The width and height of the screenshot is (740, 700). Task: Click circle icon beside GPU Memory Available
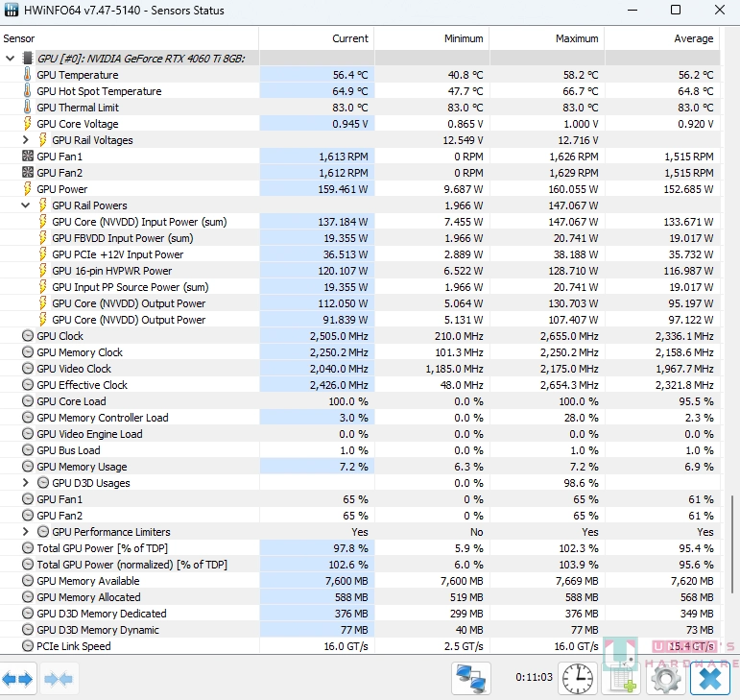pyautogui.click(x=28, y=581)
